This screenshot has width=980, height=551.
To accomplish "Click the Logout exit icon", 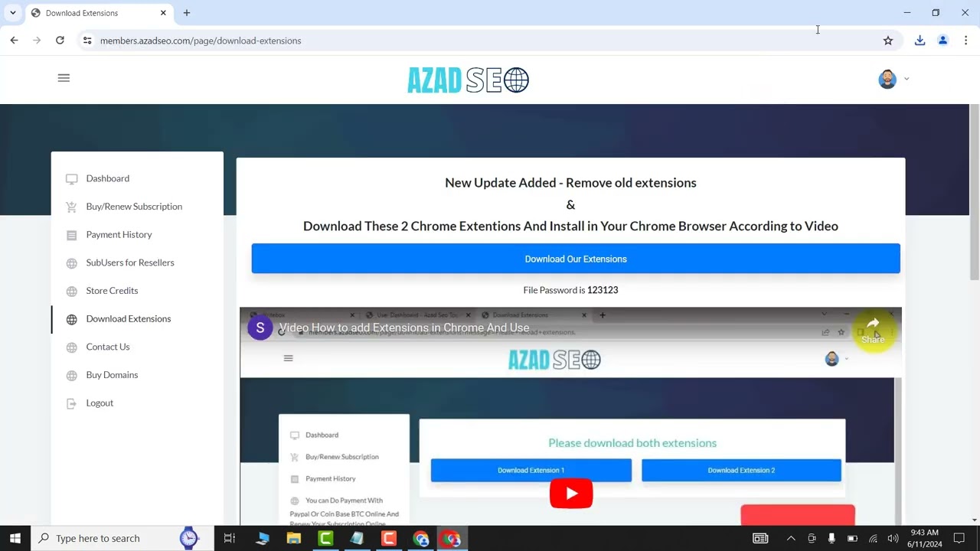I will 71,404.
